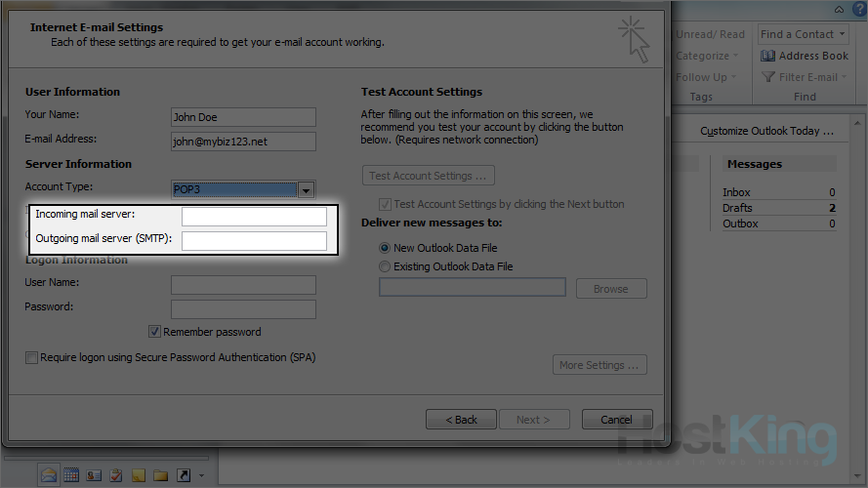Open the Shortcuts arrow icon
The height and width of the screenshot is (488, 868).
(x=184, y=475)
